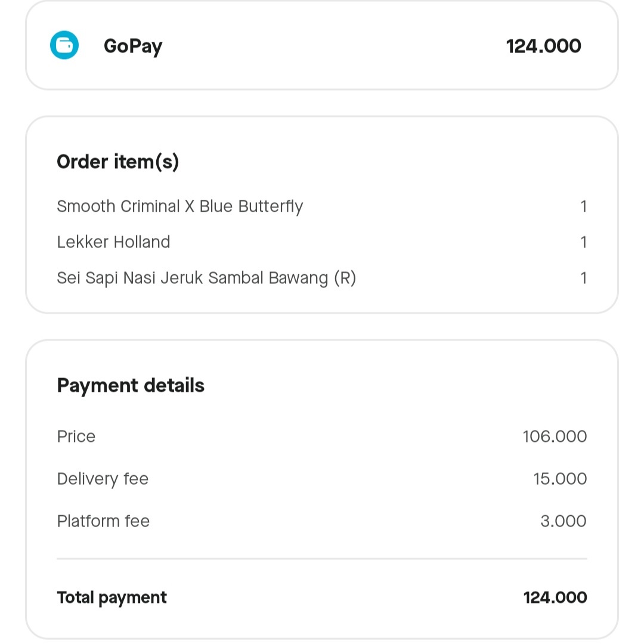Tap the GoPay wallet icon
This screenshot has height=644, width=644.
[x=64, y=45]
